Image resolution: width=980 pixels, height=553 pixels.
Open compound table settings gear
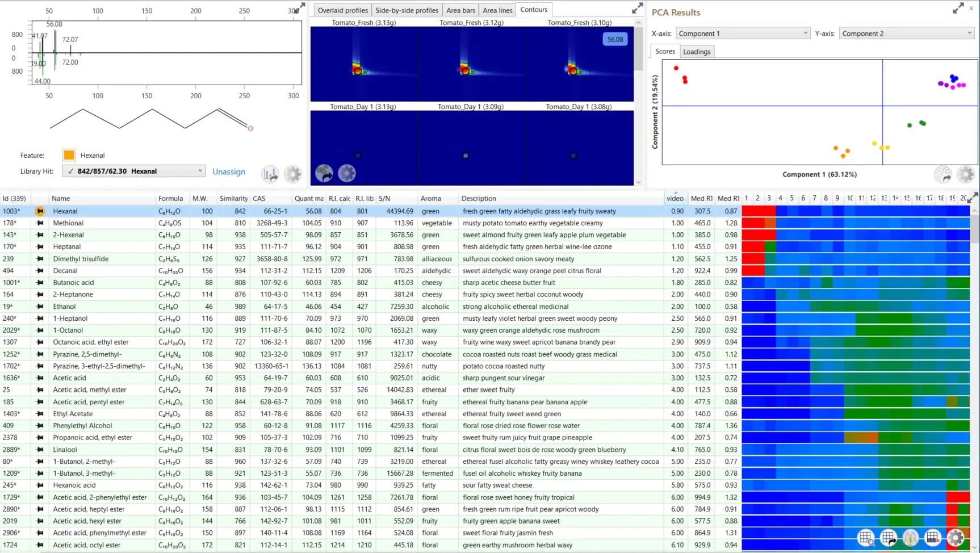[956, 538]
